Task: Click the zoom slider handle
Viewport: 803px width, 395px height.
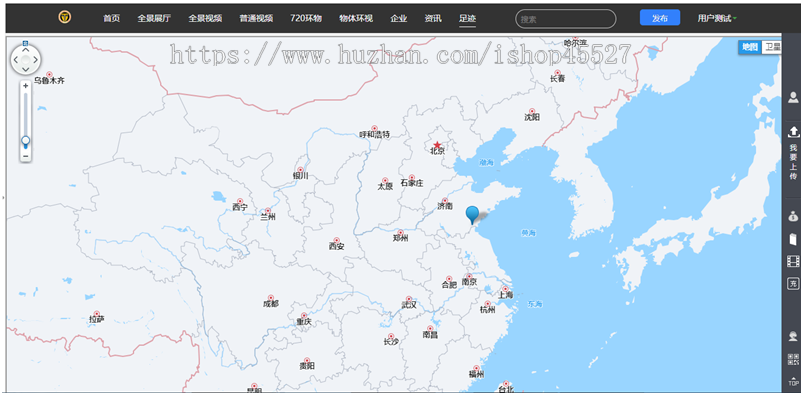Action: pos(25,140)
